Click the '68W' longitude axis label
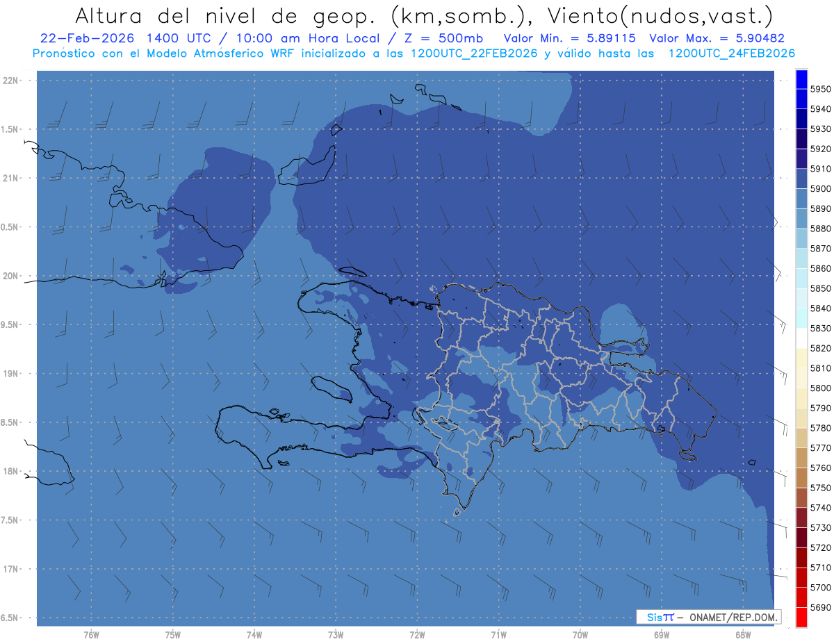Image resolution: width=834 pixels, height=644 pixels. pos(742,635)
